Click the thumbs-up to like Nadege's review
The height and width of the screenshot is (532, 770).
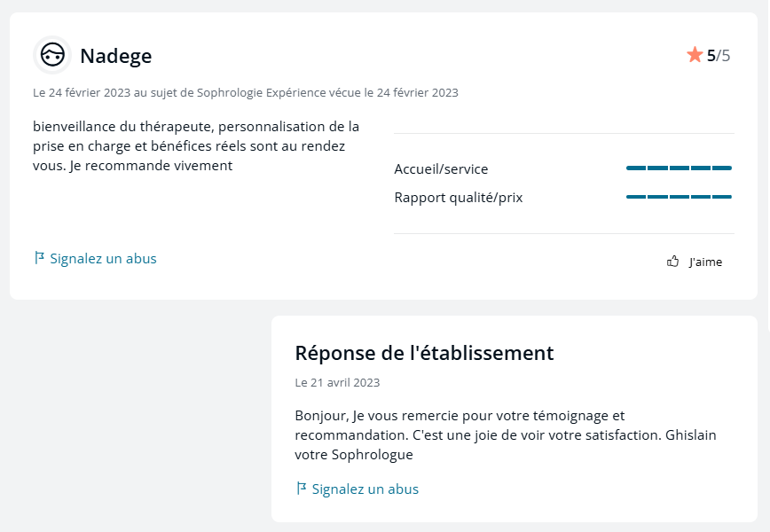pyautogui.click(x=672, y=261)
